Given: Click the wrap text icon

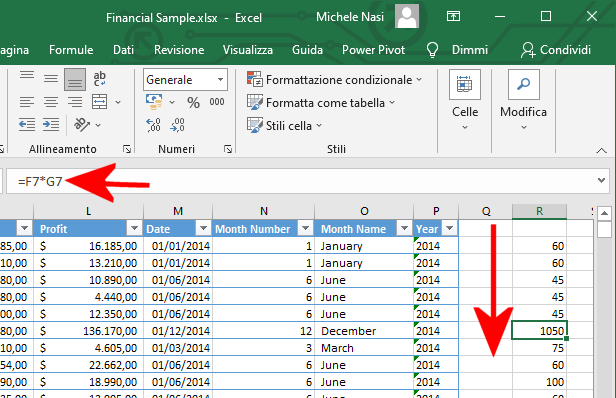Looking at the screenshot, I should coord(99,79).
